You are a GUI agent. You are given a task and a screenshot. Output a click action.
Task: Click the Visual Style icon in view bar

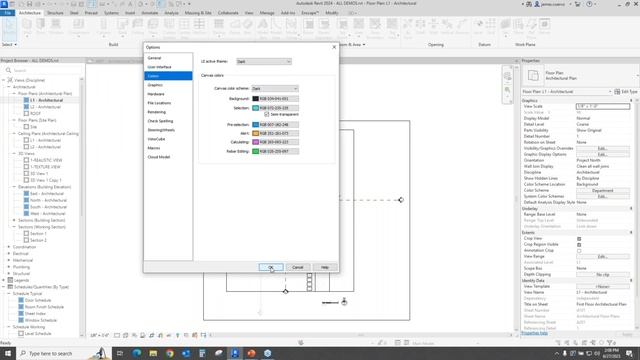tap(126, 335)
